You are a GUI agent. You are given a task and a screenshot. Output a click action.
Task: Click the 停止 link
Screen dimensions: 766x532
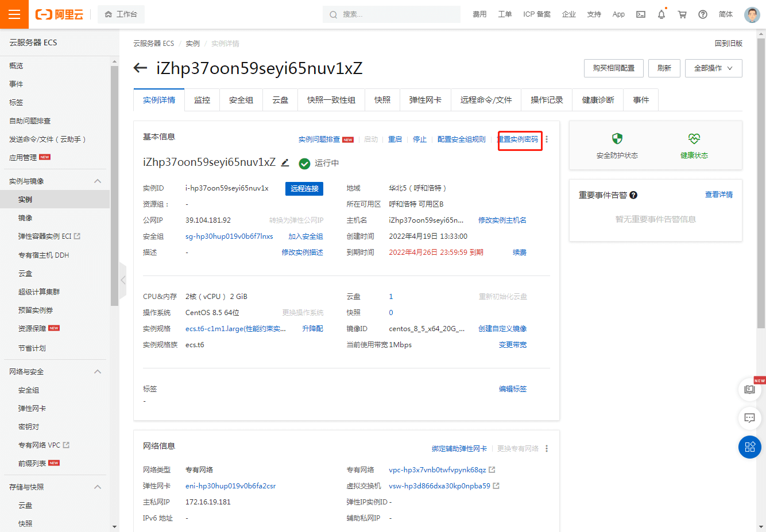pos(420,139)
